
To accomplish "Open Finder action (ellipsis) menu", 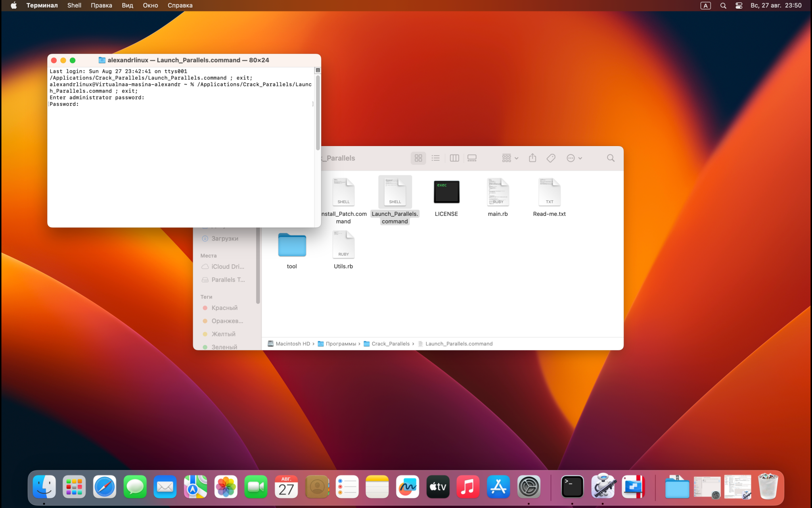I will (574, 158).
